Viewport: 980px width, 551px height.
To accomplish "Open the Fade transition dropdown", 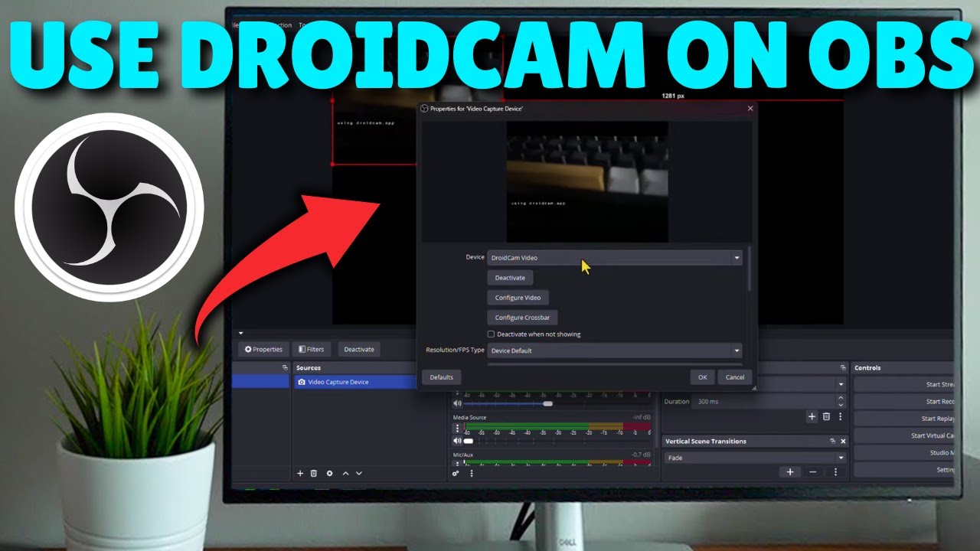I will 755,458.
